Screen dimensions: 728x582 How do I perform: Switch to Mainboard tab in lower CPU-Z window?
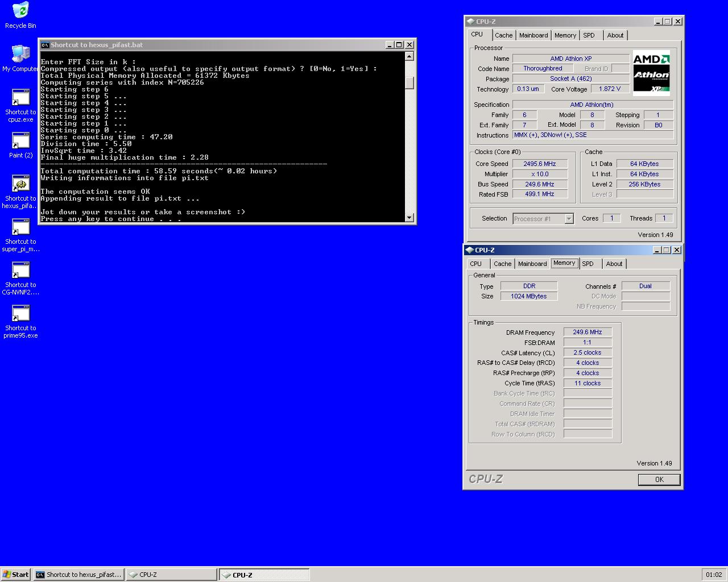pyautogui.click(x=532, y=264)
